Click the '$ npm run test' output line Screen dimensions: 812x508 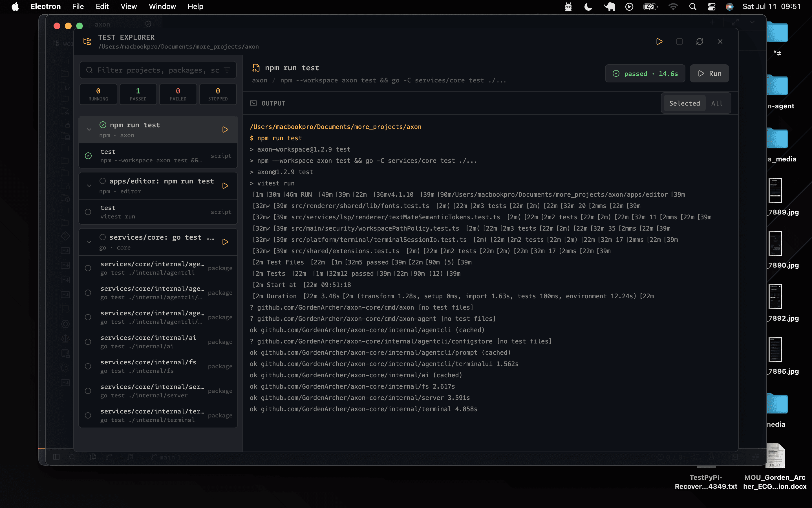tap(276, 138)
